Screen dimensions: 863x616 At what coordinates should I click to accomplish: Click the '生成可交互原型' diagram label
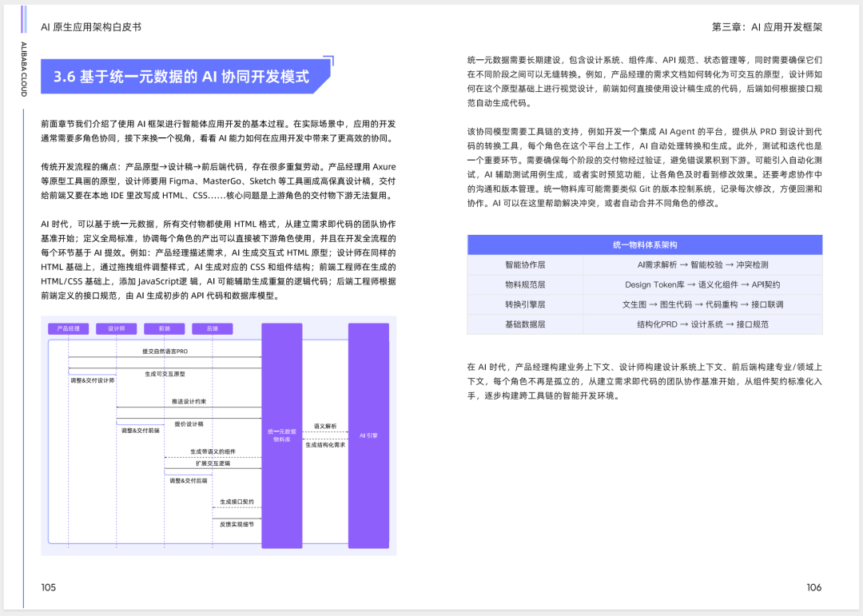coord(165,374)
